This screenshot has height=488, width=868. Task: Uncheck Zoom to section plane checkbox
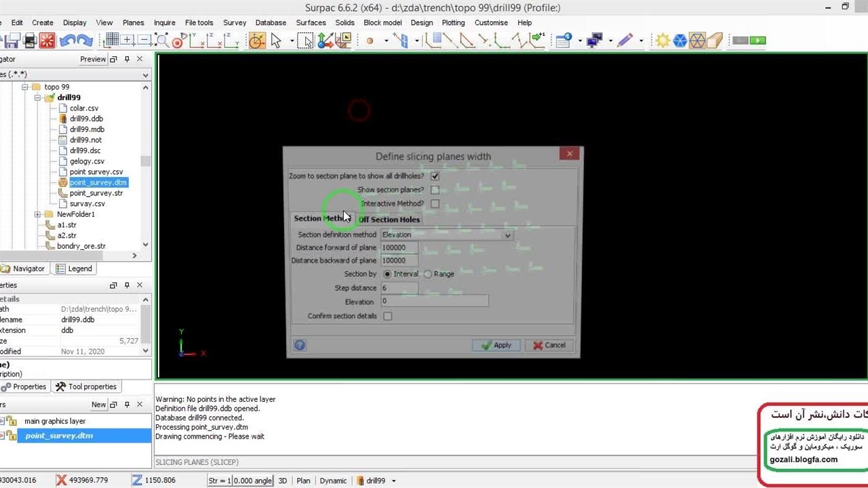(435, 176)
